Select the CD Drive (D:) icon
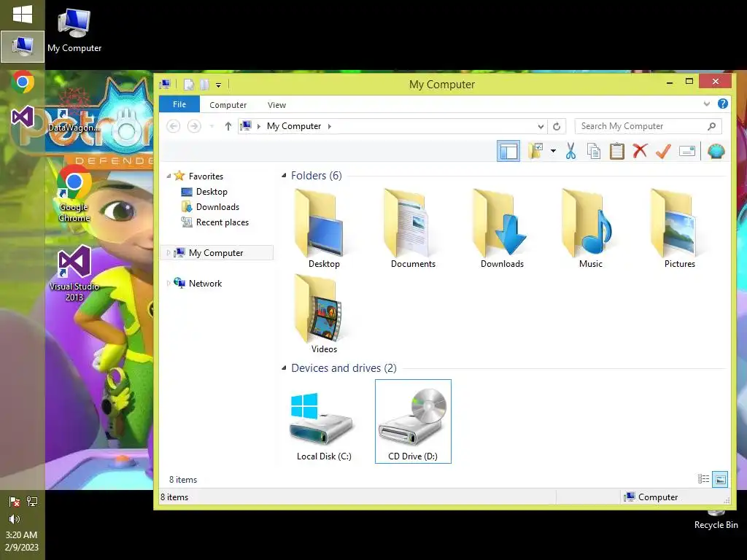Screen dimensions: 747x560 413,421
